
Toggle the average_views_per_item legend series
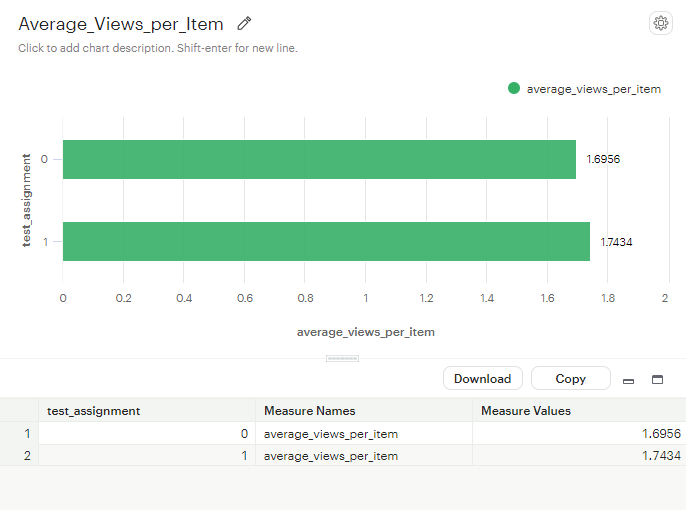point(593,89)
